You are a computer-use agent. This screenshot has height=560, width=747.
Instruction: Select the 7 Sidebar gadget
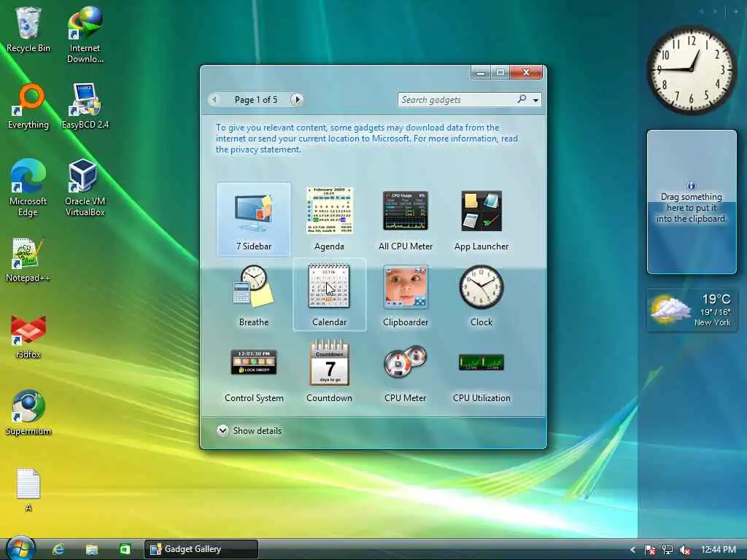[253, 219]
